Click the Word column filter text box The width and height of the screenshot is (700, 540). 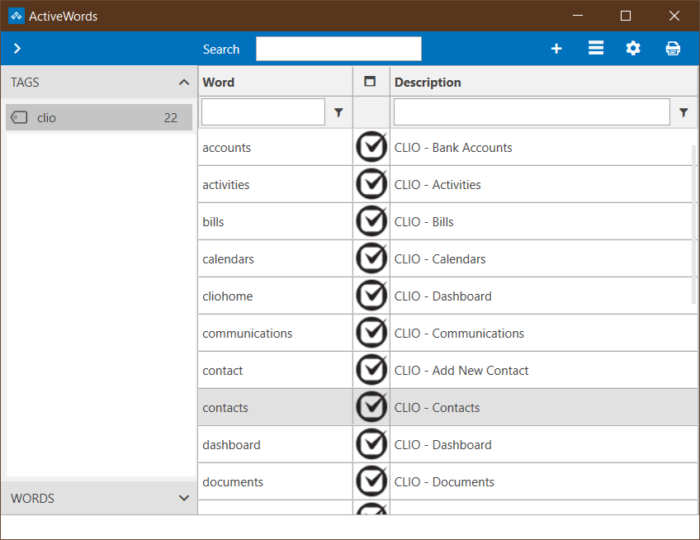(x=263, y=112)
